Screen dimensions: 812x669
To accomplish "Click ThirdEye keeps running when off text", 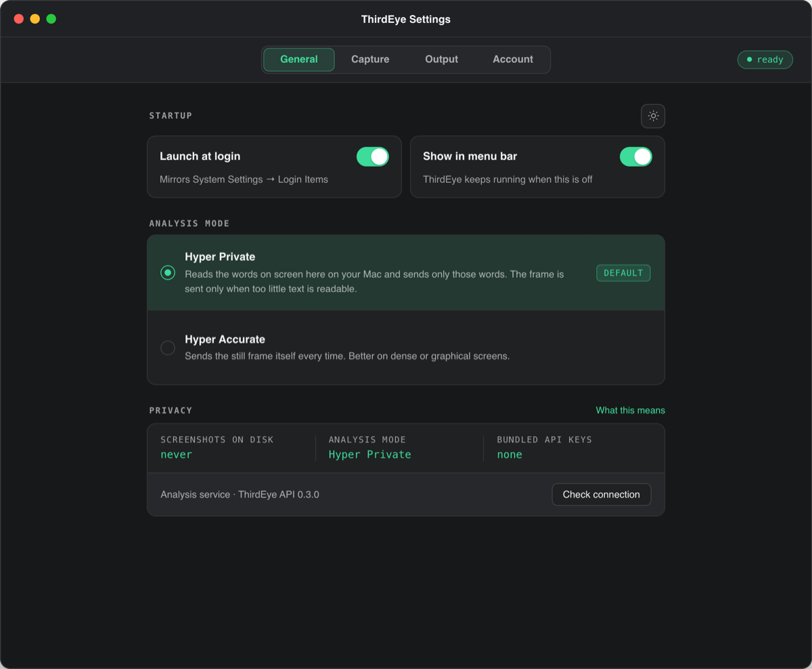I will (507, 179).
